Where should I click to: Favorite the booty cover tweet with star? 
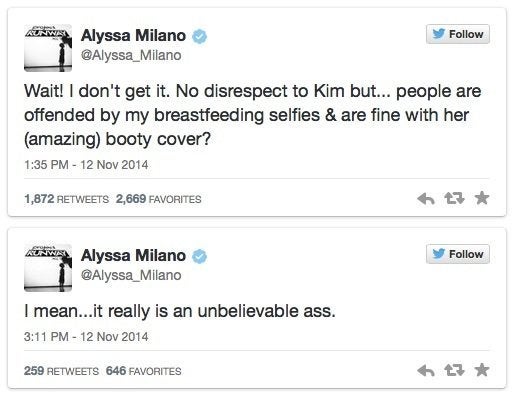point(482,198)
